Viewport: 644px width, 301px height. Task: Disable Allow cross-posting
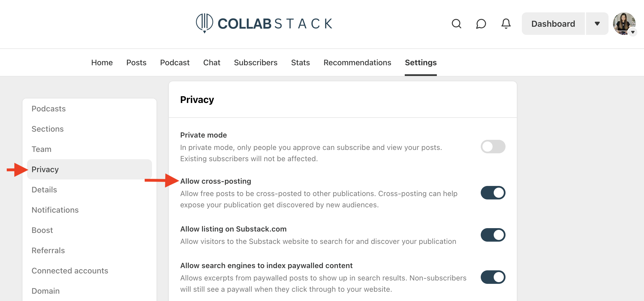tap(493, 193)
